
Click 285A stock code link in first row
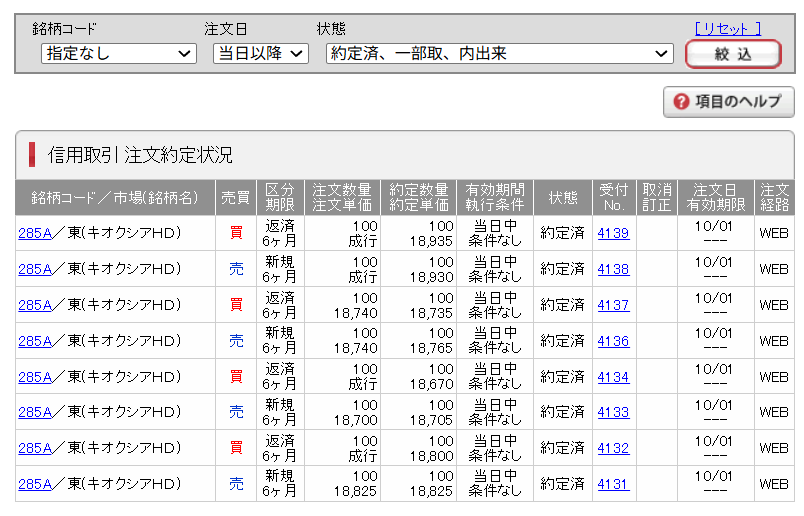click(x=35, y=233)
